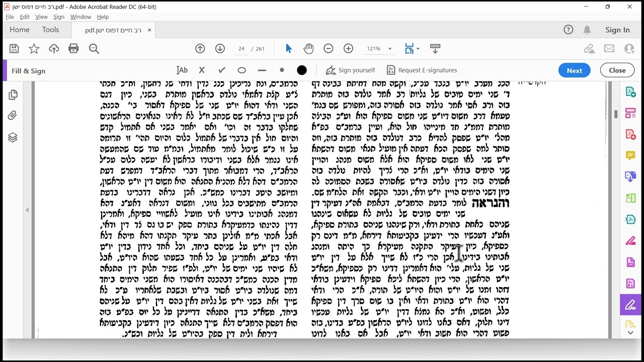The width and height of the screenshot is (644, 362).
Task: Go to previous page using the up arrow
Action: click(x=200, y=49)
